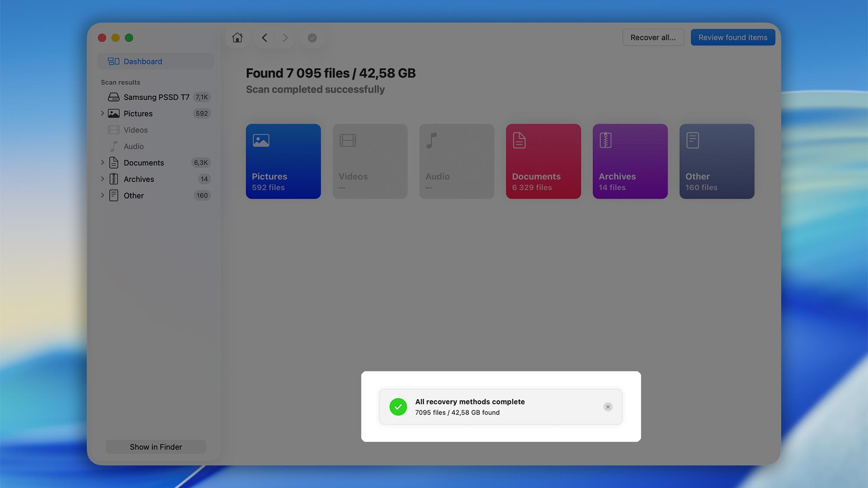Select the Pictures category tile
This screenshot has height=488, width=868.
tap(283, 161)
